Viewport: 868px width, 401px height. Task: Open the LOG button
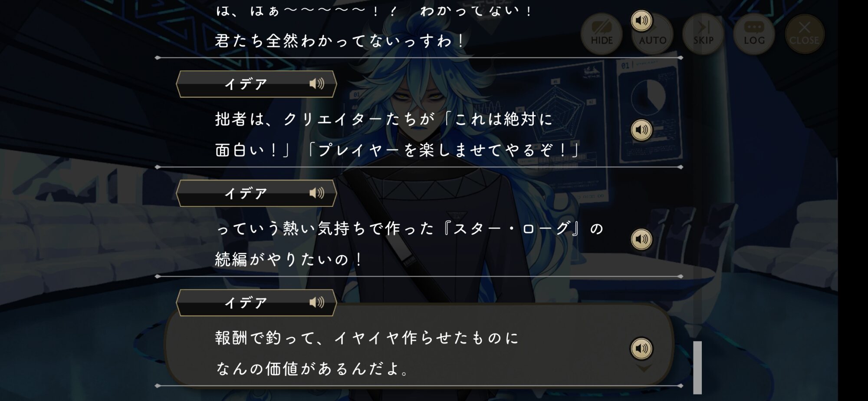[x=754, y=34]
